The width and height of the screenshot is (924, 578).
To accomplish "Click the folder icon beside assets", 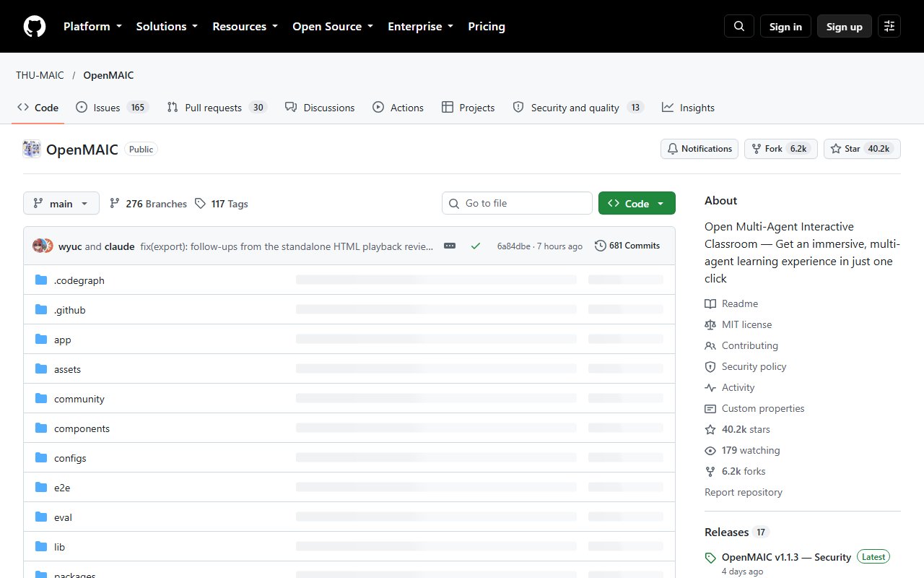I will point(41,369).
